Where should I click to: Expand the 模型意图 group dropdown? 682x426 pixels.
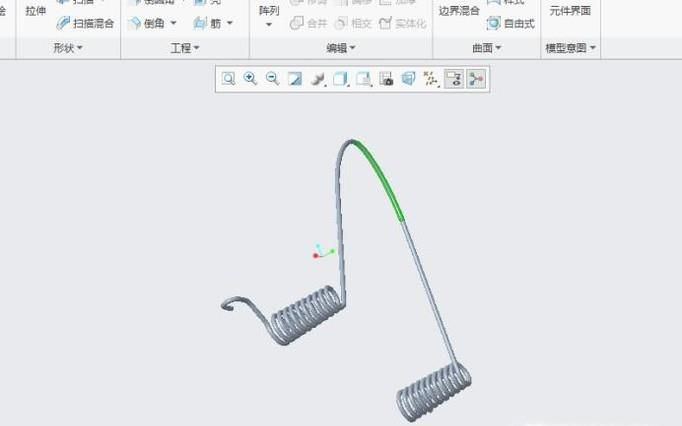[571, 48]
